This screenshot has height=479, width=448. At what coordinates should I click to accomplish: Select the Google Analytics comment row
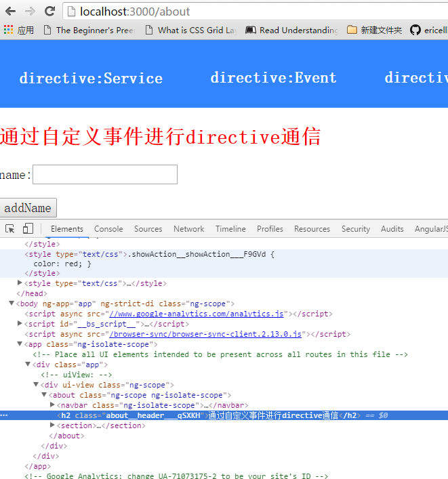click(176, 476)
